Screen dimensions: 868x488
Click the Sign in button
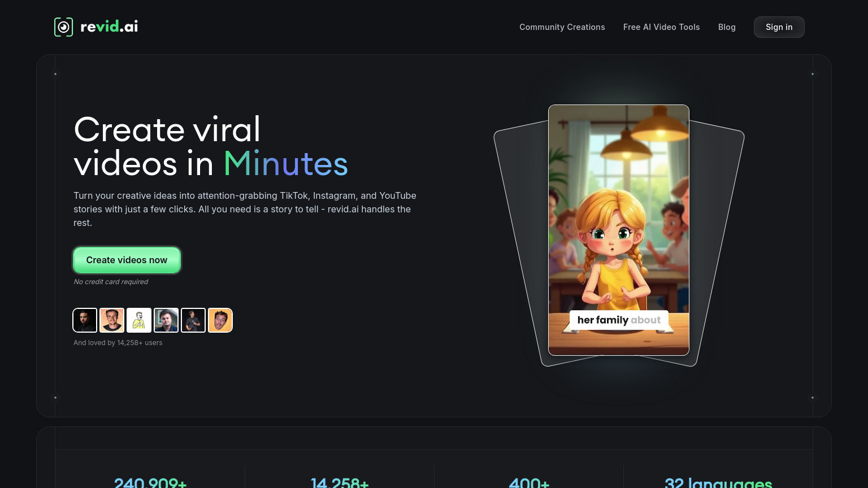pyautogui.click(x=779, y=27)
